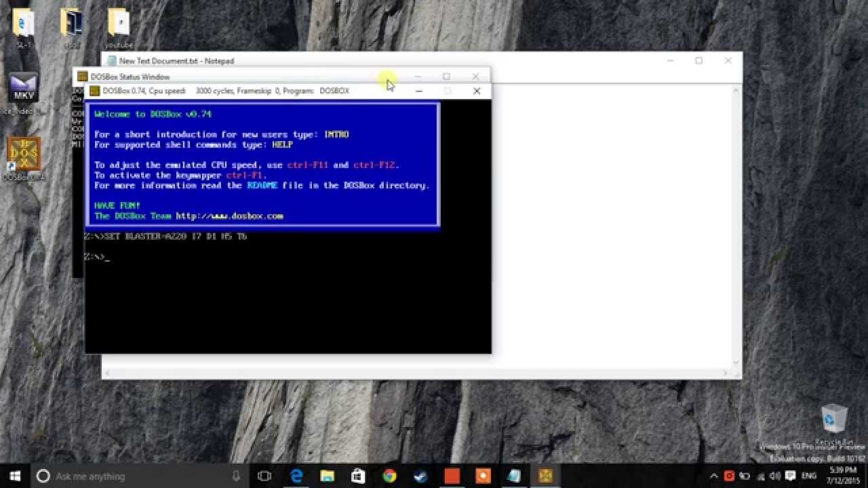Maximize the DOSBox Status Window
Viewport: 868px width, 488px height.
click(446, 77)
